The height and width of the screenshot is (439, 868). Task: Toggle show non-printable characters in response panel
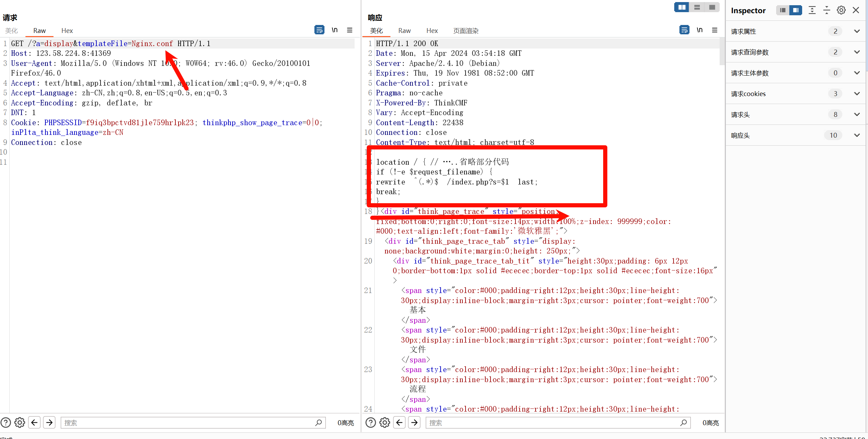(x=700, y=30)
